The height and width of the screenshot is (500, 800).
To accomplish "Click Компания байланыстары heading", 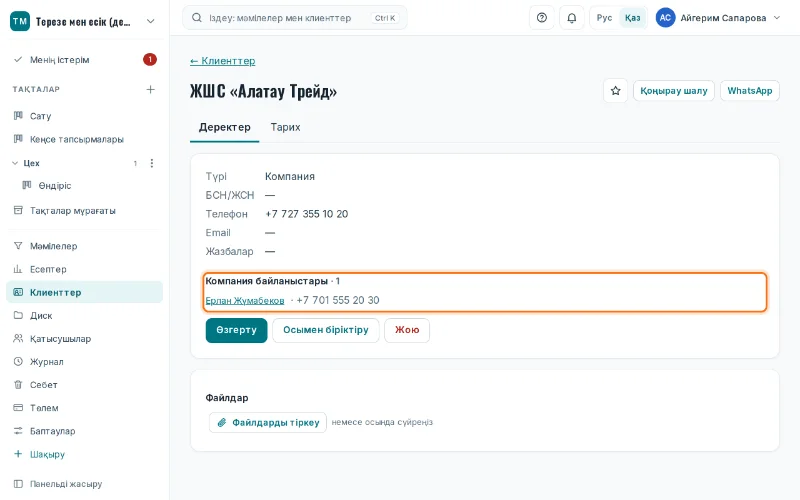I will pyautogui.click(x=266, y=281).
